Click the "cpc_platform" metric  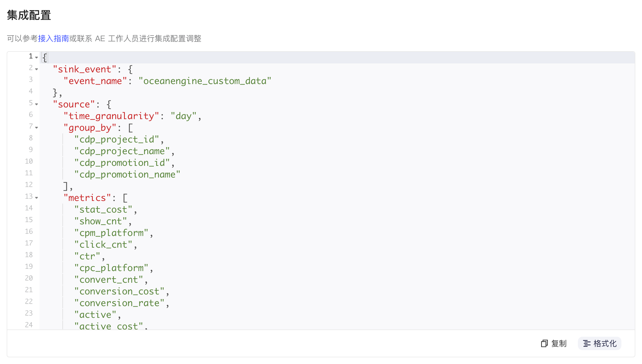111,268
